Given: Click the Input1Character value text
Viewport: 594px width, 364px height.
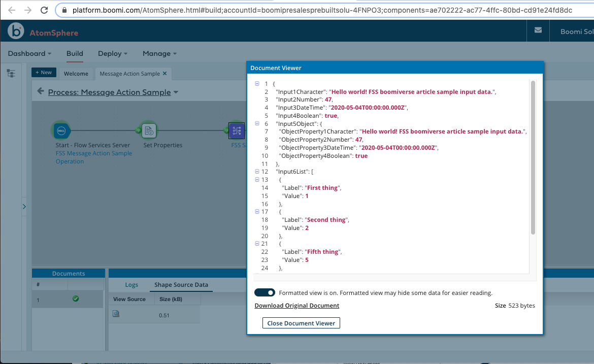Looking at the screenshot, I should pos(412,92).
